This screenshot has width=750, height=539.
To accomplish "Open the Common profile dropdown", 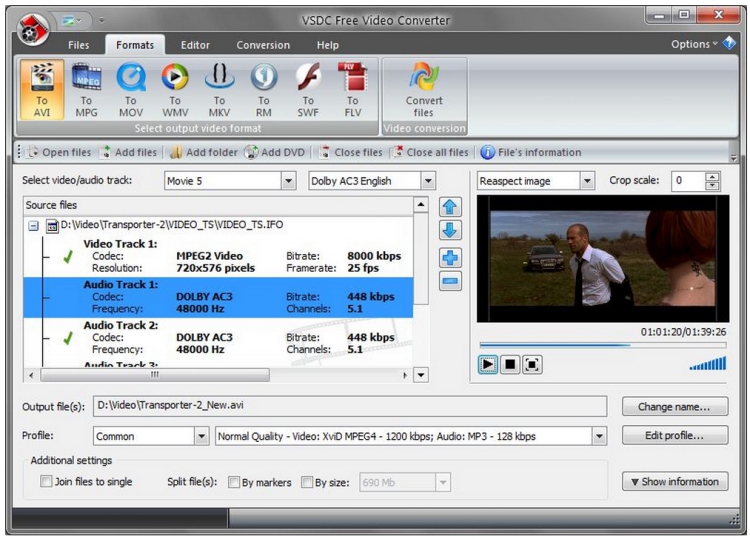I will coord(201,436).
